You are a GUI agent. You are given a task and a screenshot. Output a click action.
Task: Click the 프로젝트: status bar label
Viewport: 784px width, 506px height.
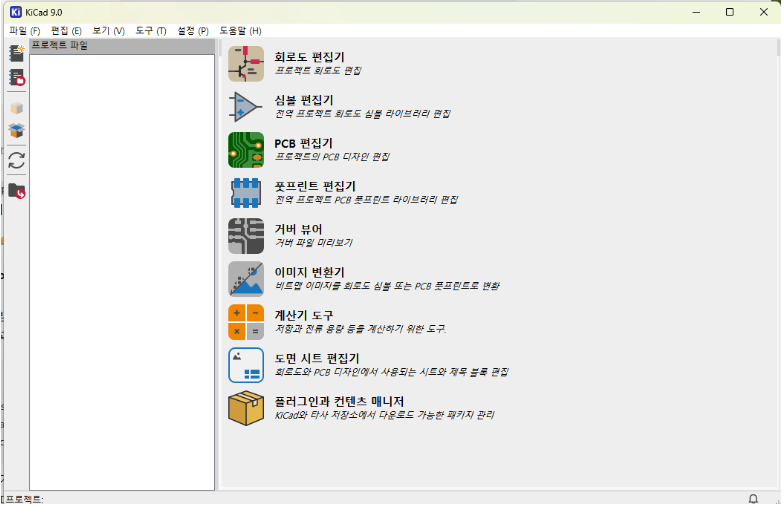[x=24, y=499]
